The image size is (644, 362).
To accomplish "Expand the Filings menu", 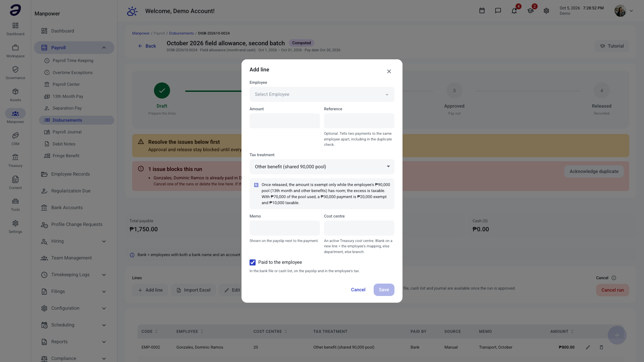I will (104, 292).
